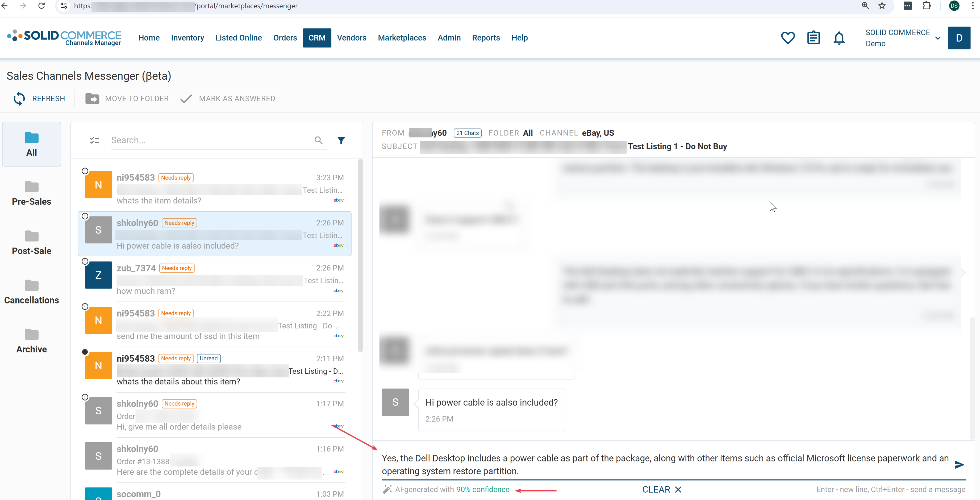Viewport: 980px width, 500px height.
Task: Open the message filter funnel
Action: (341, 140)
